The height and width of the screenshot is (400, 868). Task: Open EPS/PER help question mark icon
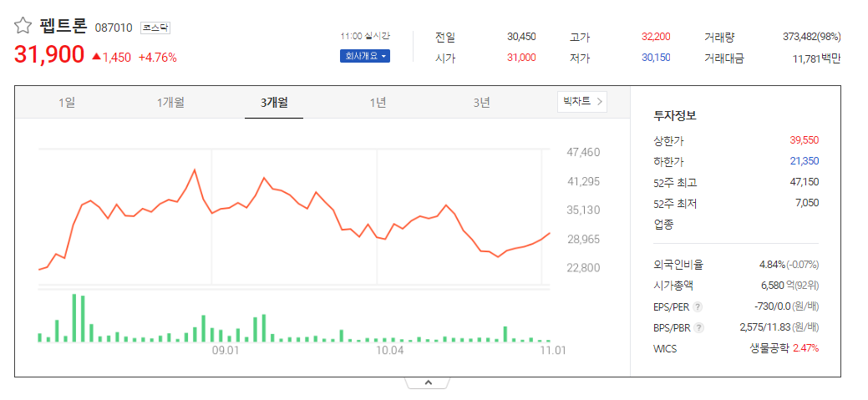[x=698, y=306]
